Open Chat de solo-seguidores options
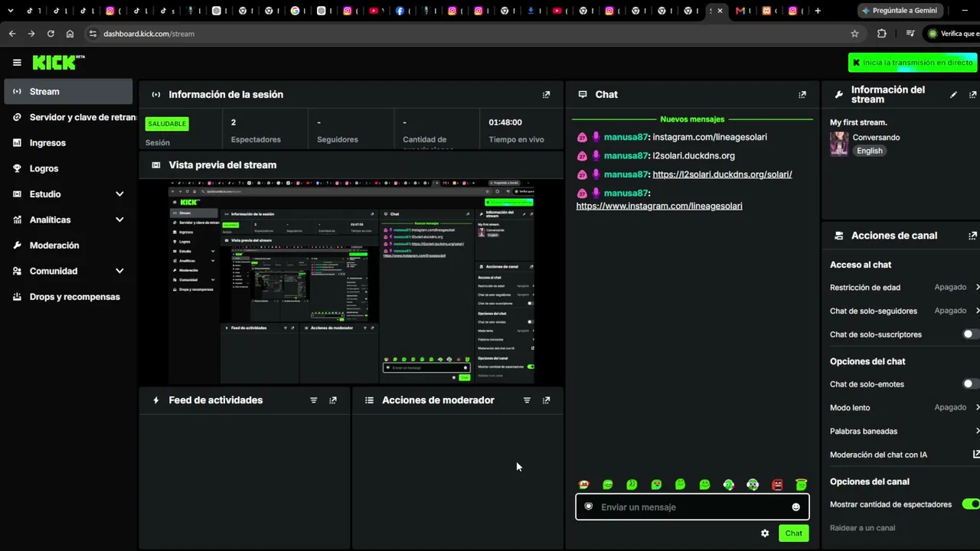This screenshot has height=551, width=980. [904, 311]
